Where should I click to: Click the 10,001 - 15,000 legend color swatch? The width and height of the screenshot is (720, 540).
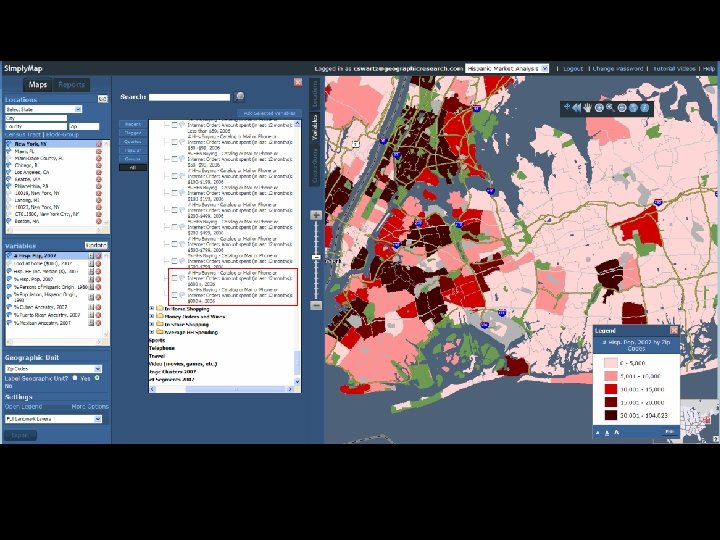point(610,389)
